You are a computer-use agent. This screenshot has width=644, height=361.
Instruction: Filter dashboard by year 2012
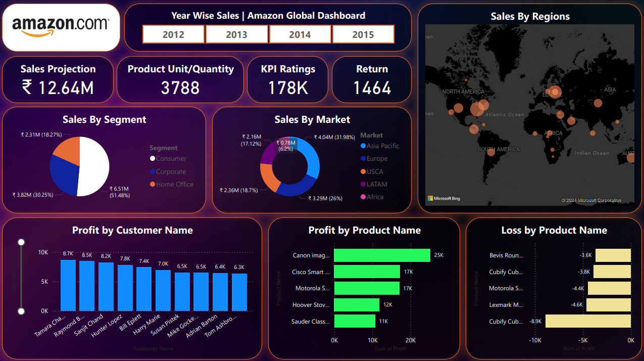pos(173,34)
